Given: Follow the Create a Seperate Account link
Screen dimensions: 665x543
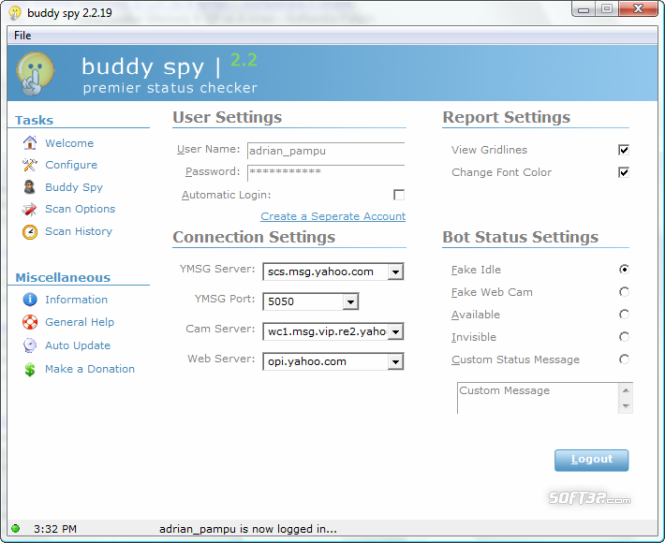Looking at the screenshot, I should (333, 216).
